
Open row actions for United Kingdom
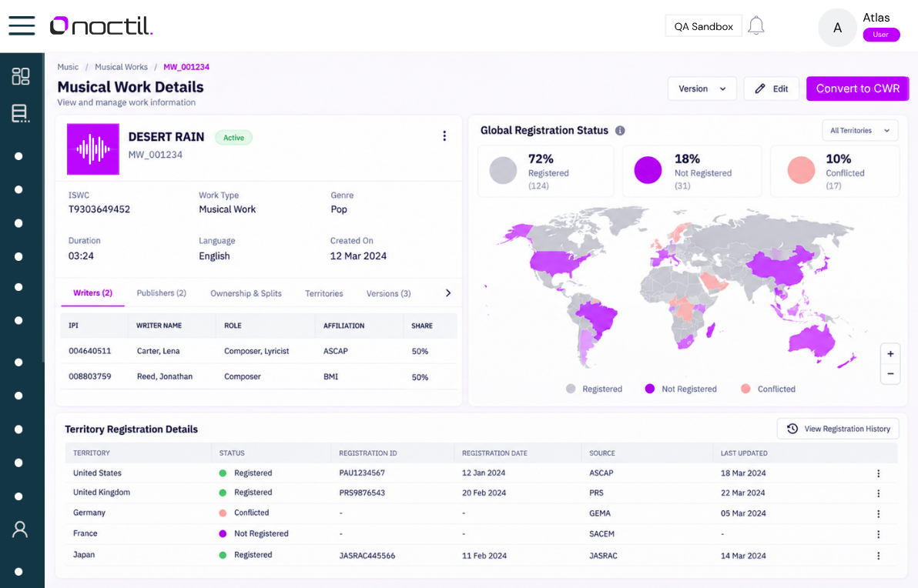(x=878, y=493)
